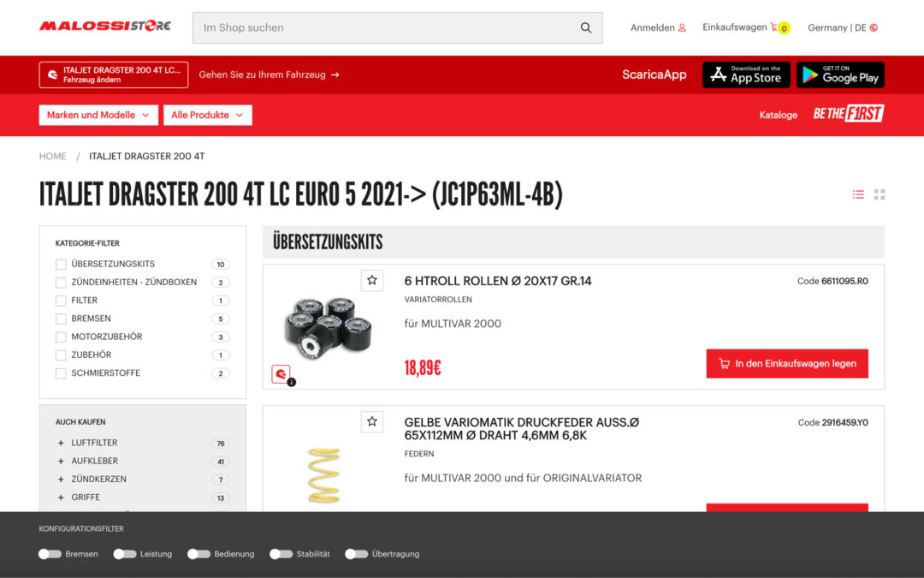Favorite the 6 HTROLL ROLLEN product star

[372, 280]
